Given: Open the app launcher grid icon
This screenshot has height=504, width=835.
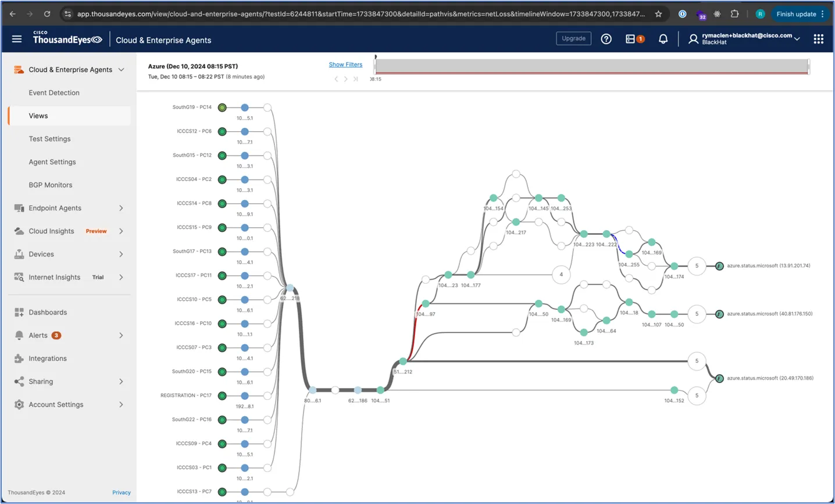Looking at the screenshot, I should click(818, 39).
